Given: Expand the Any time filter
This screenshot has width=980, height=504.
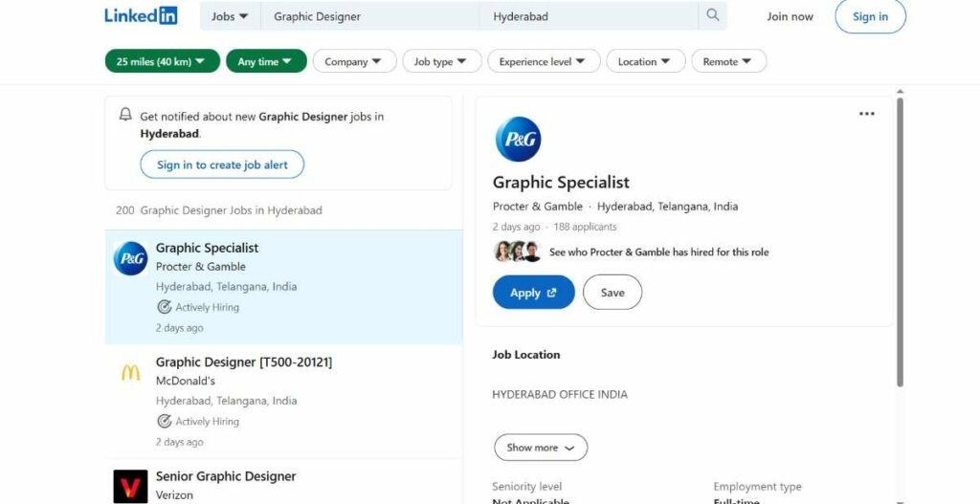Looking at the screenshot, I should point(266,61).
